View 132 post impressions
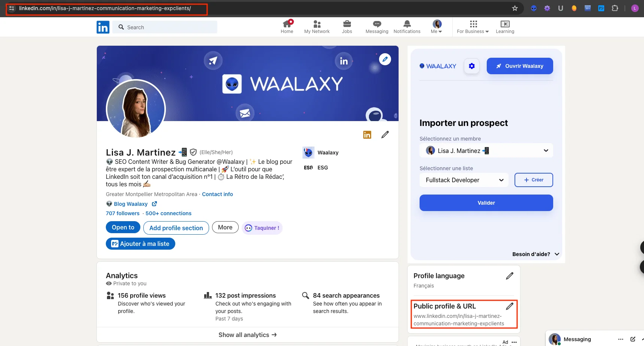This screenshot has width=644, height=346. point(245,295)
